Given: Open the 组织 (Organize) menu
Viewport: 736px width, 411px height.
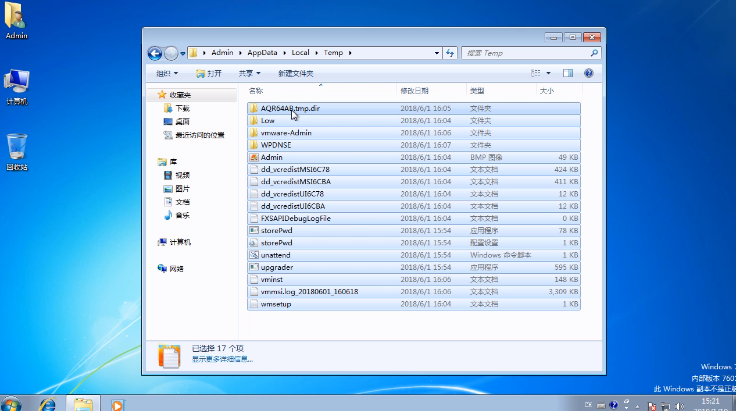Looking at the screenshot, I should coord(167,73).
